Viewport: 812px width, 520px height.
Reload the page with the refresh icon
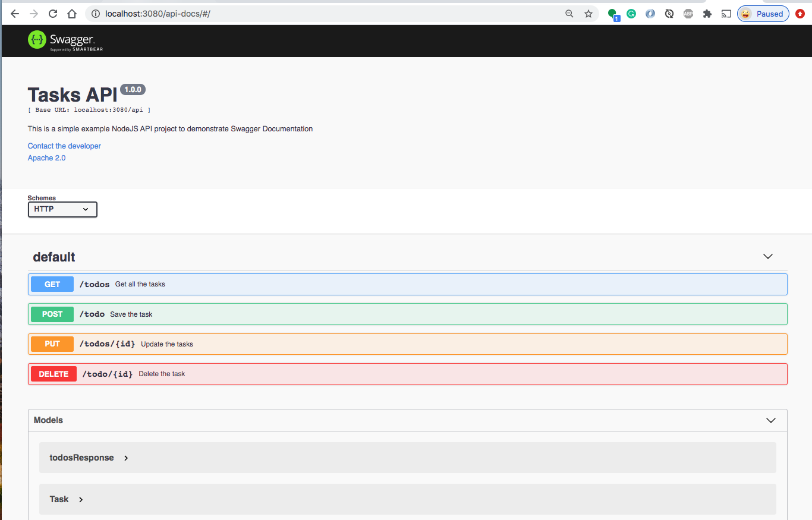click(x=53, y=14)
